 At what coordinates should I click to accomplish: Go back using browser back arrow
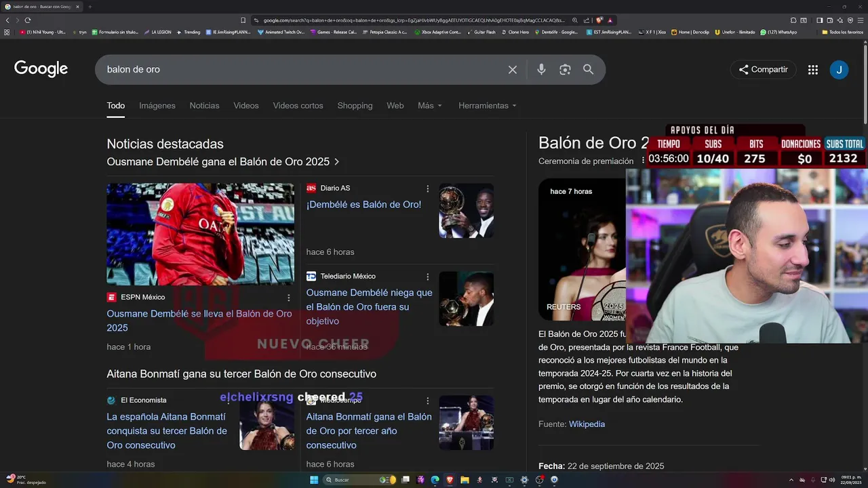(7, 20)
